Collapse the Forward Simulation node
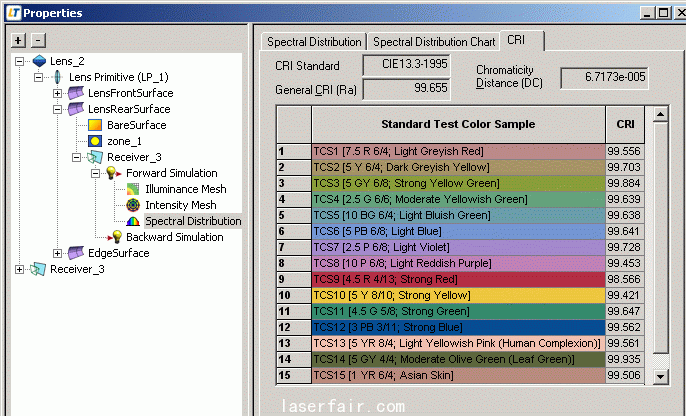 (x=96, y=173)
